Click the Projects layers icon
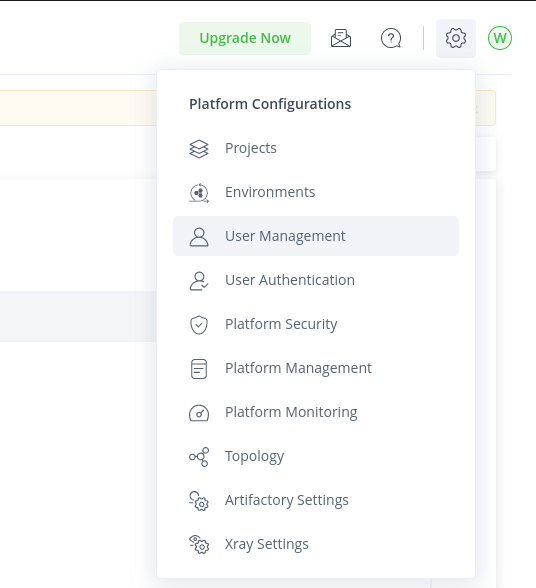 [x=199, y=149]
